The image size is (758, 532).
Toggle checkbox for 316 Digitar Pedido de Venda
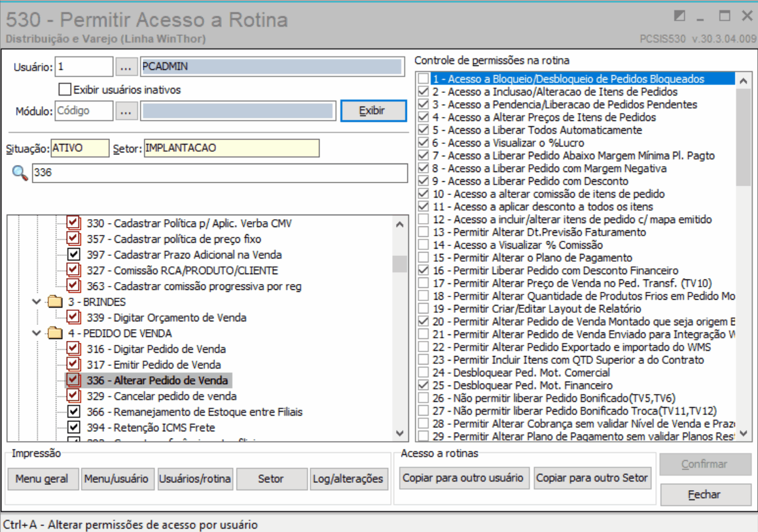(x=73, y=349)
